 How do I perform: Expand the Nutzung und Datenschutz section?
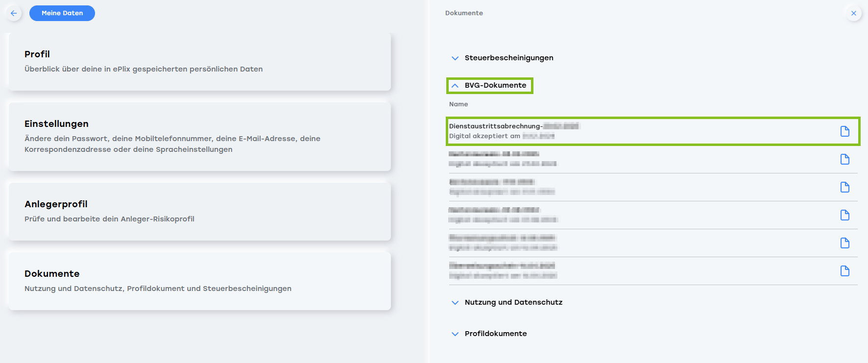pyautogui.click(x=507, y=302)
